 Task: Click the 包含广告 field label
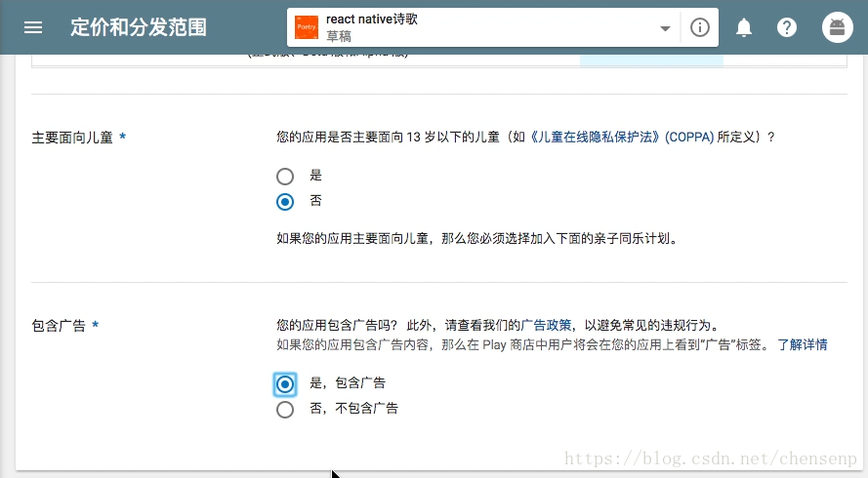pyautogui.click(x=59, y=325)
